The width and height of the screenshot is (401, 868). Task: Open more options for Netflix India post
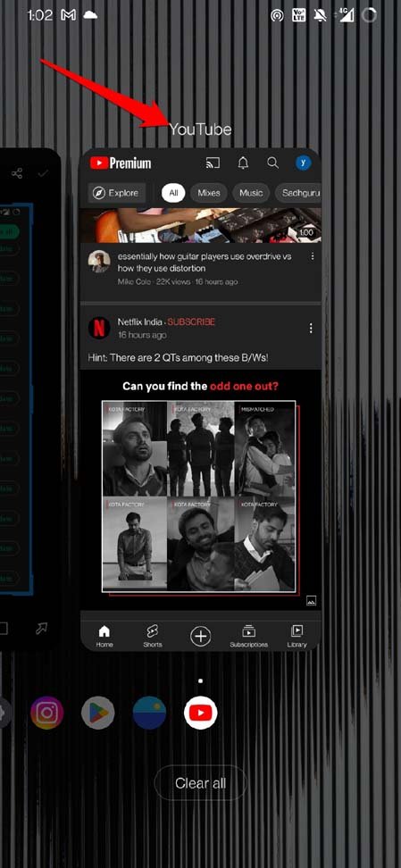(311, 329)
